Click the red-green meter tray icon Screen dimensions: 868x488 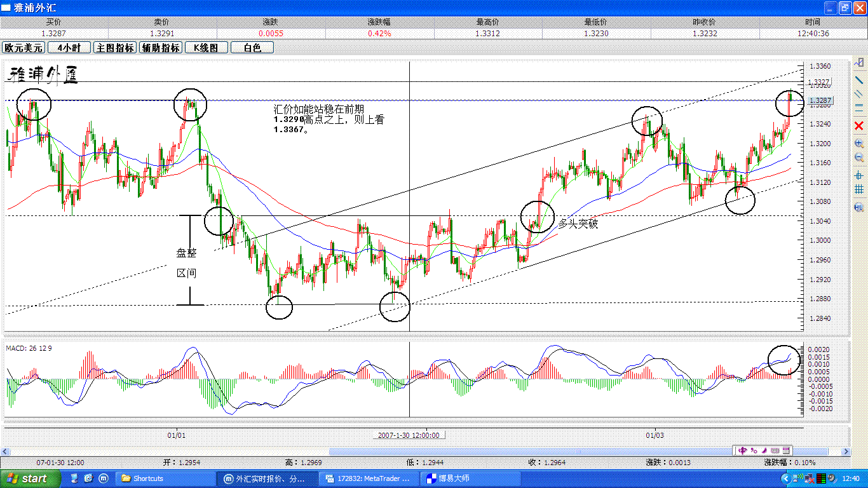822,479
